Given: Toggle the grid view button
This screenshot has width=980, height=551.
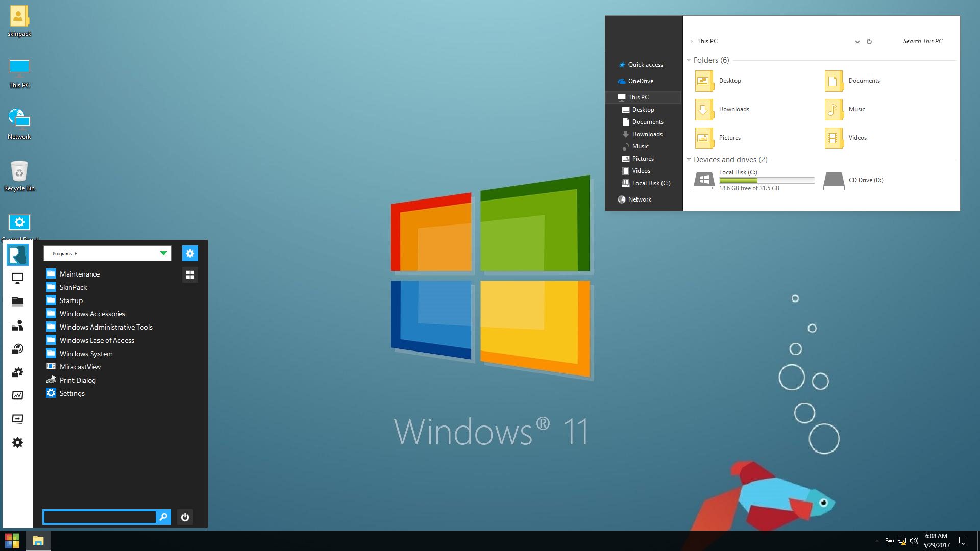Looking at the screenshot, I should point(190,274).
